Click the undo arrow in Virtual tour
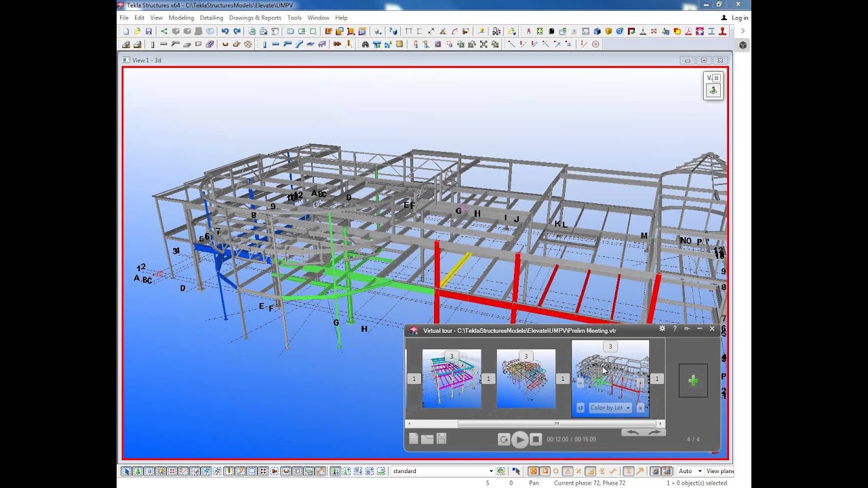Screen dimensions: 868x488 [x=632, y=432]
